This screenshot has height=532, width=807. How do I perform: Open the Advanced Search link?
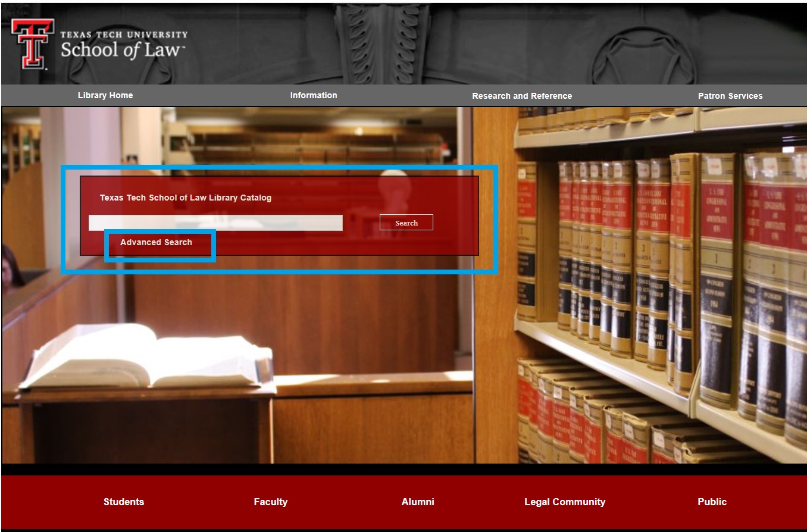pyautogui.click(x=156, y=242)
